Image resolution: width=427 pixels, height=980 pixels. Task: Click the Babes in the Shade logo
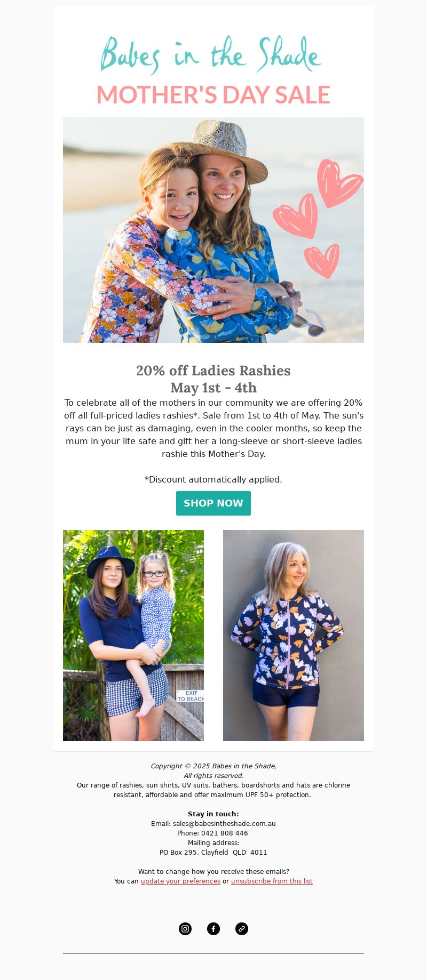pos(211,55)
